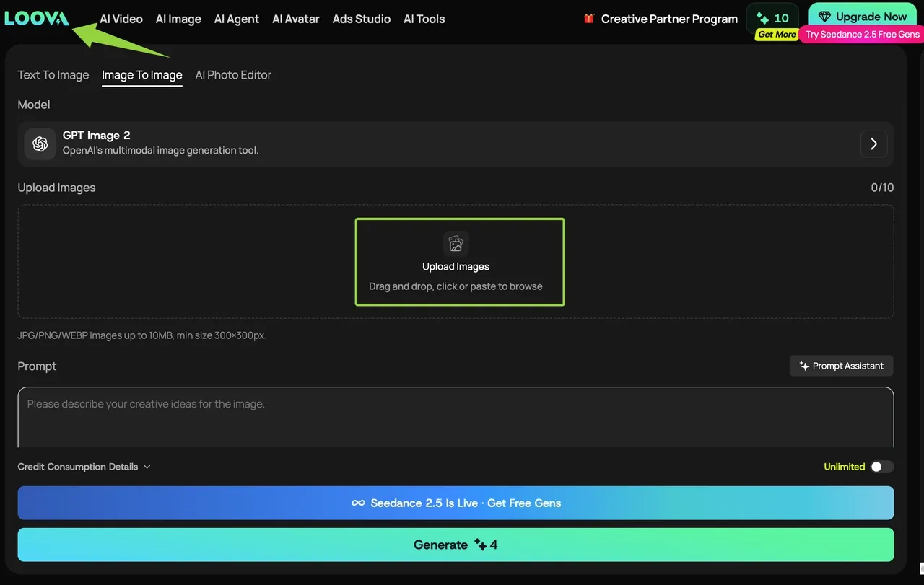Toggle the Unlimited switch
Viewport: 924px width, 585px height.
[881, 467]
